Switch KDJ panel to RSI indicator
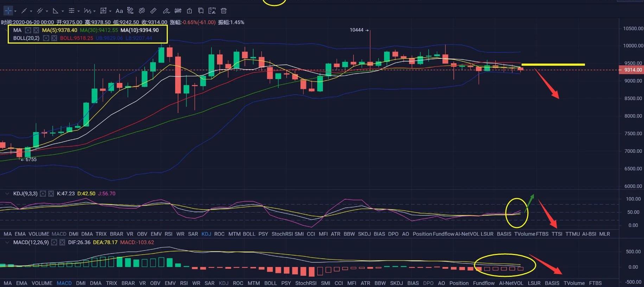 click(168, 234)
